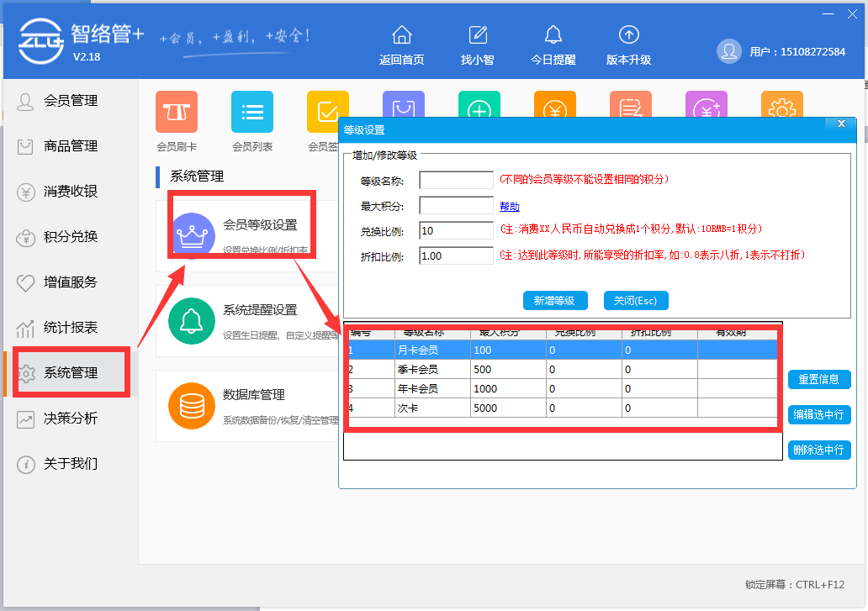The image size is (868, 611).
Task: Open 关于我们 in sidebar
Action: click(x=71, y=463)
